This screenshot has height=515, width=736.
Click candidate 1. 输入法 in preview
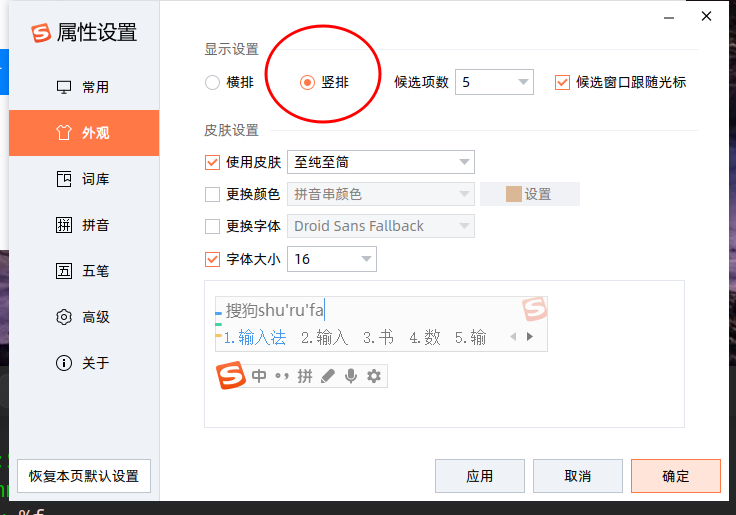pyautogui.click(x=255, y=338)
